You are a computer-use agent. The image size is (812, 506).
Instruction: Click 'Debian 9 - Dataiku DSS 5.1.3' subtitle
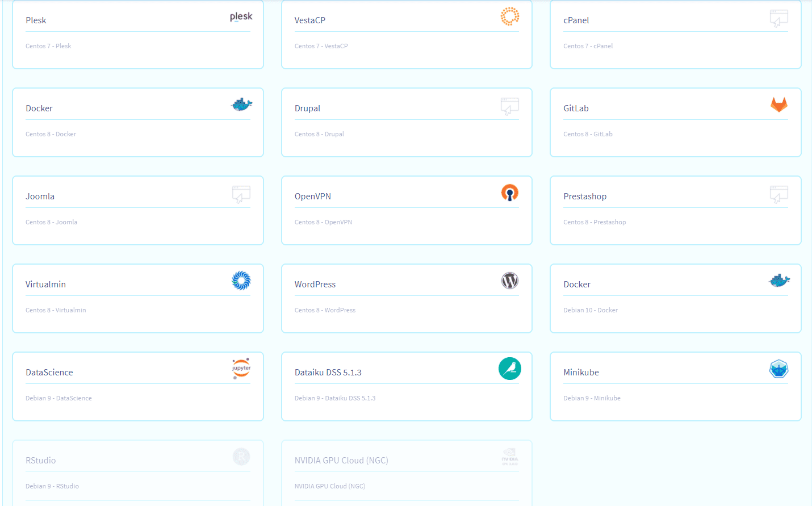pyautogui.click(x=334, y=398)
